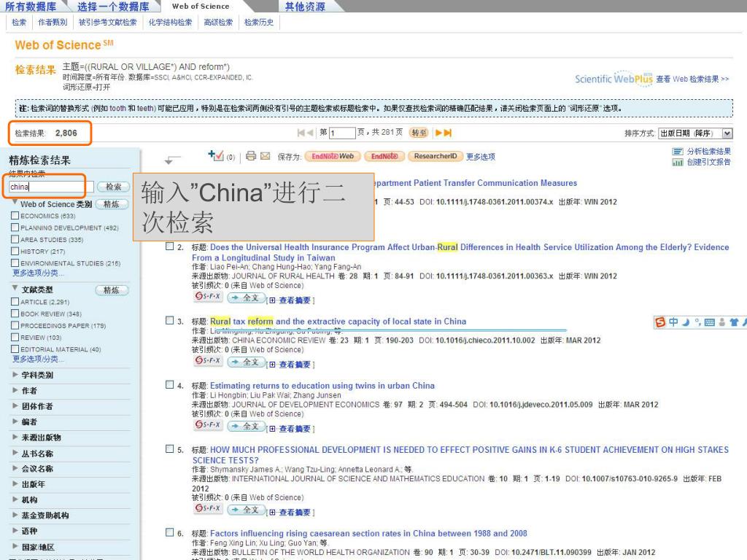Click 全文 full-text button under result 4
Viewport: 747px width, 560px height.
[246, 426]
